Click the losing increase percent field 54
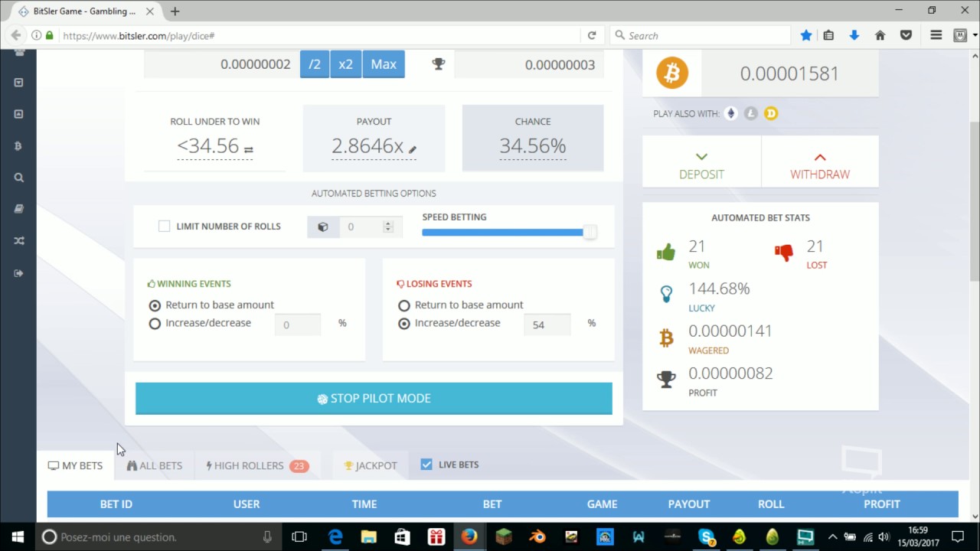980x551 pixels. pos(547,324)
